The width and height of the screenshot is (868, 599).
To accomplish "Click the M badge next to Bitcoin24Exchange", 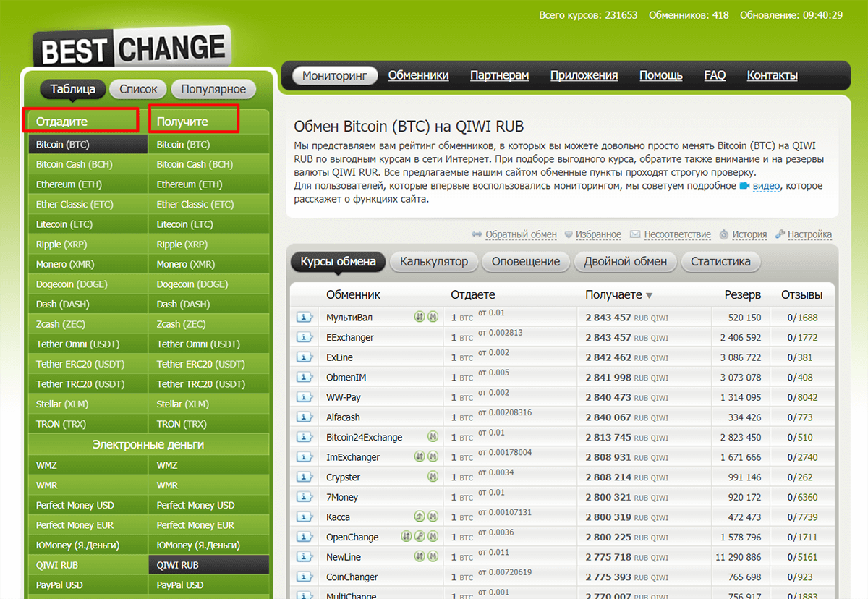I will click(433, 437).
